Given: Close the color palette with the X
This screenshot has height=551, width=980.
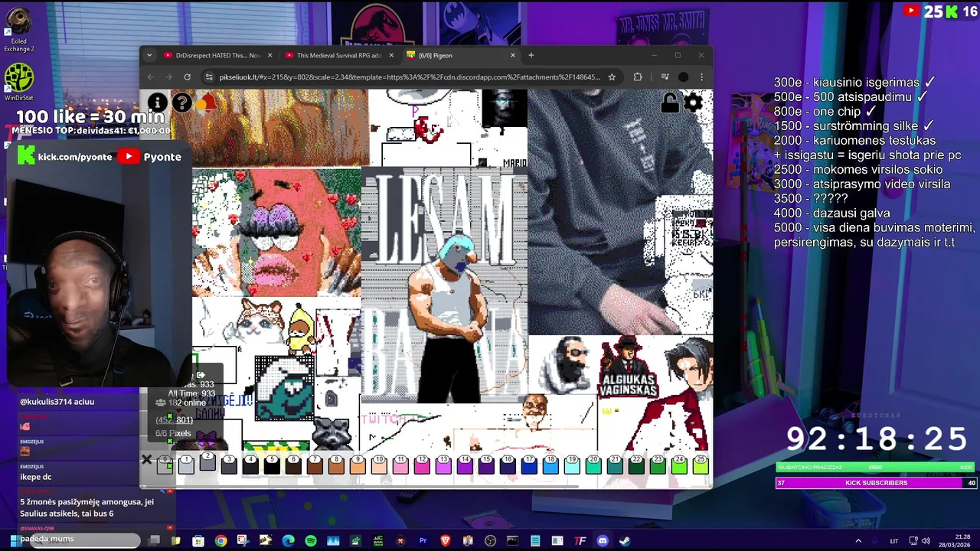Looking at the screenshot, I should click(146, 460).
